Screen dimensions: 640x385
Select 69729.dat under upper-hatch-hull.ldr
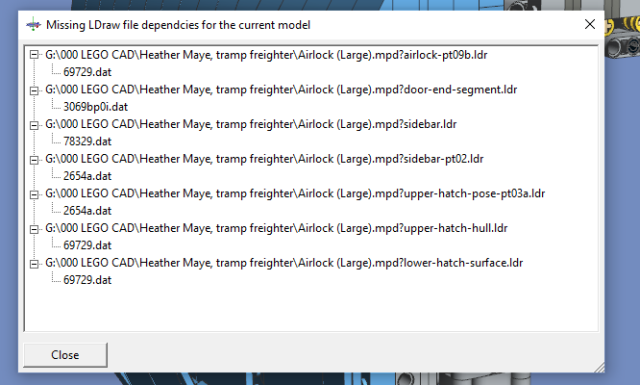tap(87, 245)
